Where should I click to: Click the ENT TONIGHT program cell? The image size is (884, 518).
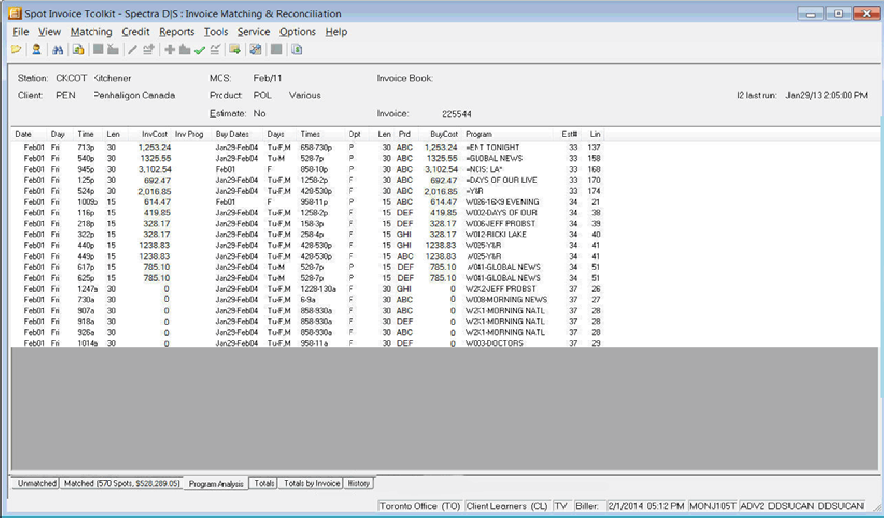coord(493,147)
